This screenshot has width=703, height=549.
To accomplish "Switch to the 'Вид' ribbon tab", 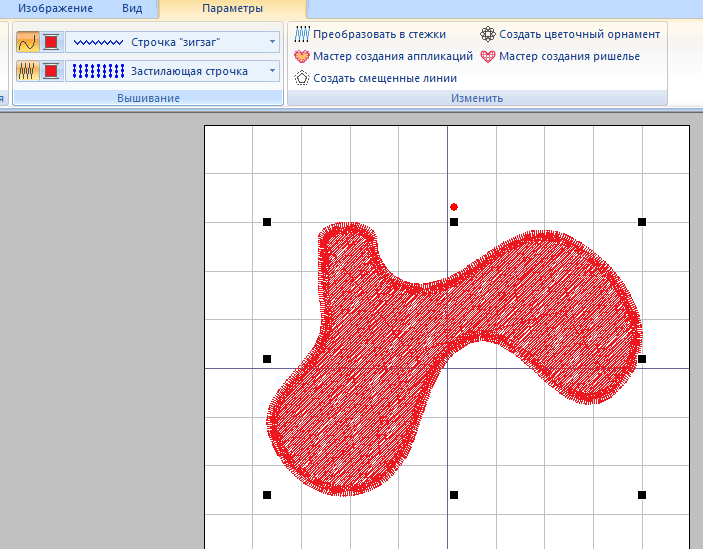I will (132, 8).
